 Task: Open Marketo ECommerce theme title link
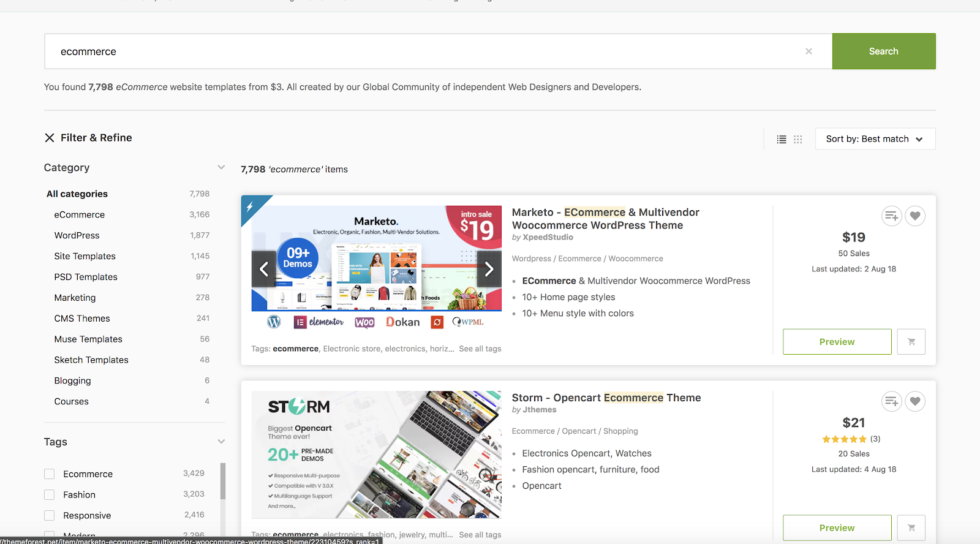606,219
